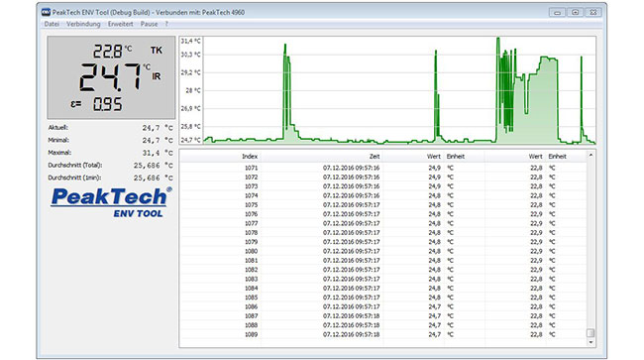The height and width of the screenshot is (360, 644).
Task: Click the 24,7 °C chart axis label
Action: point(191,140)
